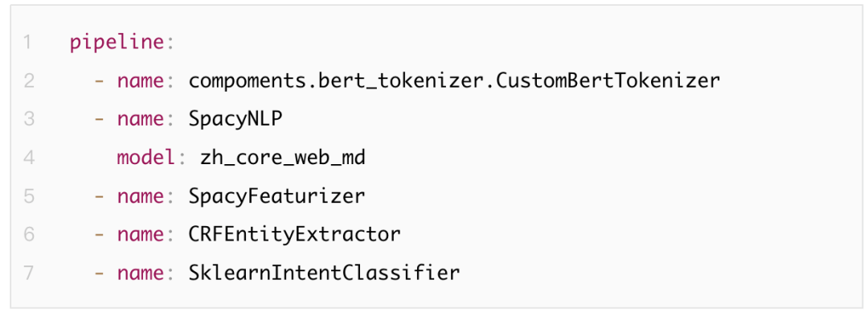Click the CRFEntityExtractor component name

tap(294, 235)
